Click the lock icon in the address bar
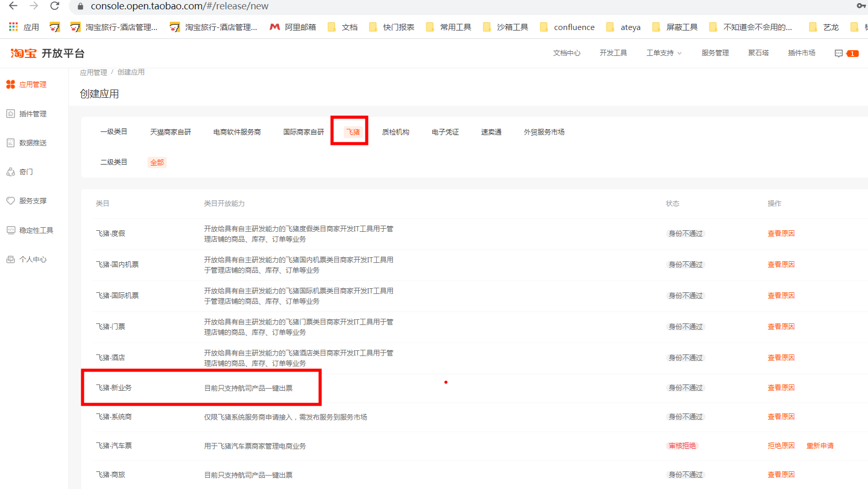The width and height of the screenshot is (868, 489). [x=80, y=6]
